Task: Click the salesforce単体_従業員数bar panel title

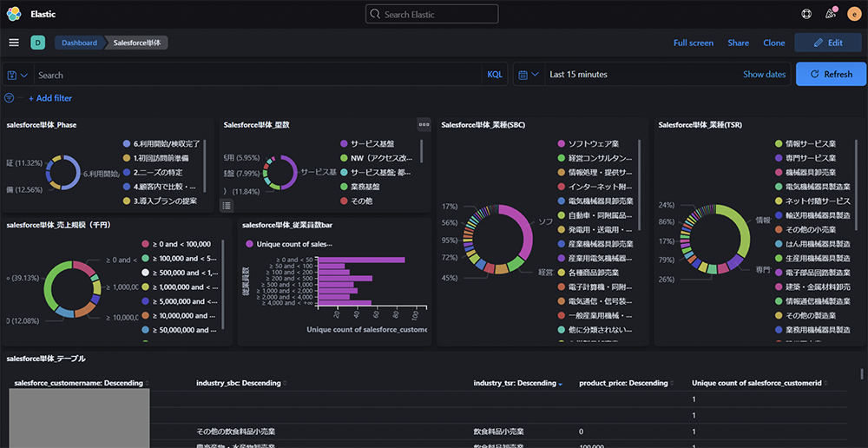Action: click(x=287, y=225)
